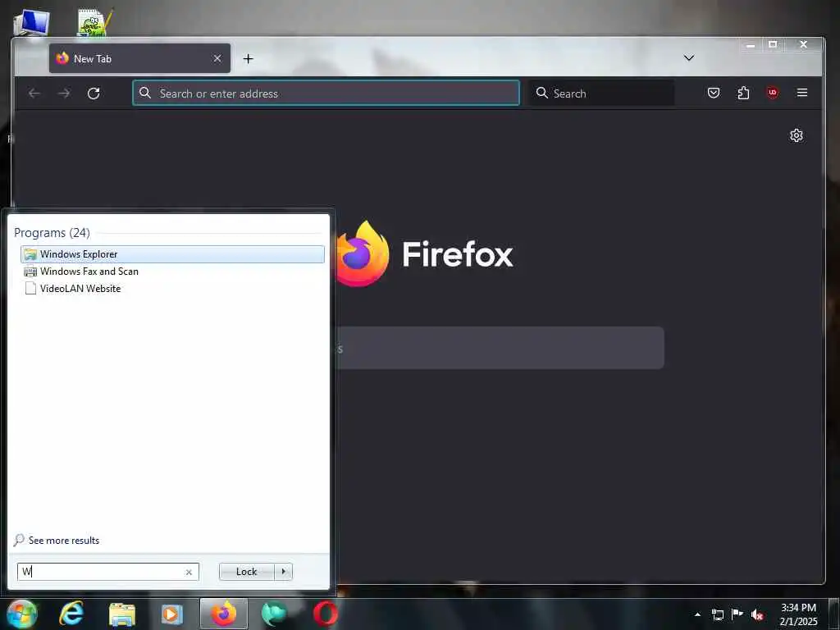Image resolution: width=840 pixels, height=630 pixels.
Task: Click the Firefox Search box
Action: [x=601, y=94]
